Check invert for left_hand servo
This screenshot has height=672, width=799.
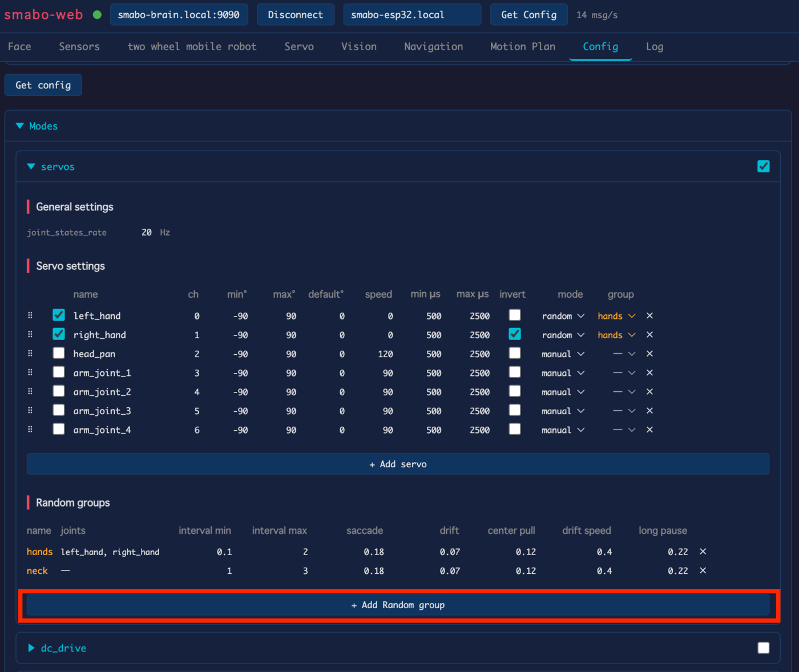pos(515,315)
